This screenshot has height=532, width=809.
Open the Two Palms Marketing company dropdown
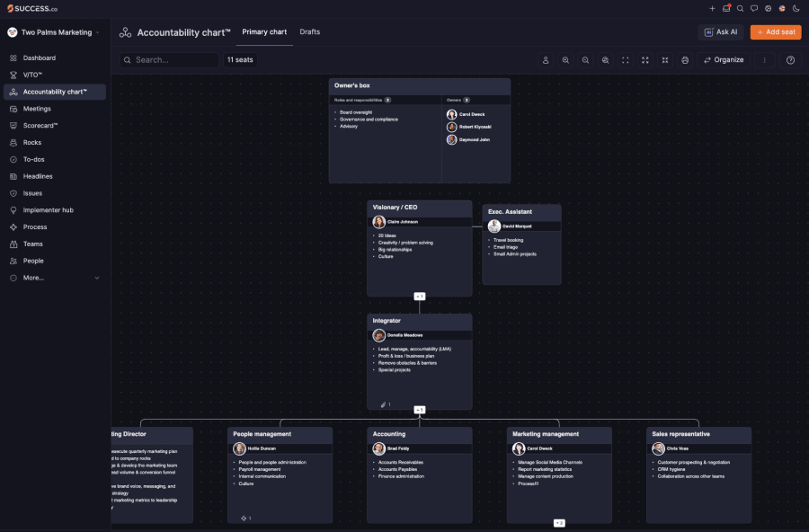click(x=53, y=32)
